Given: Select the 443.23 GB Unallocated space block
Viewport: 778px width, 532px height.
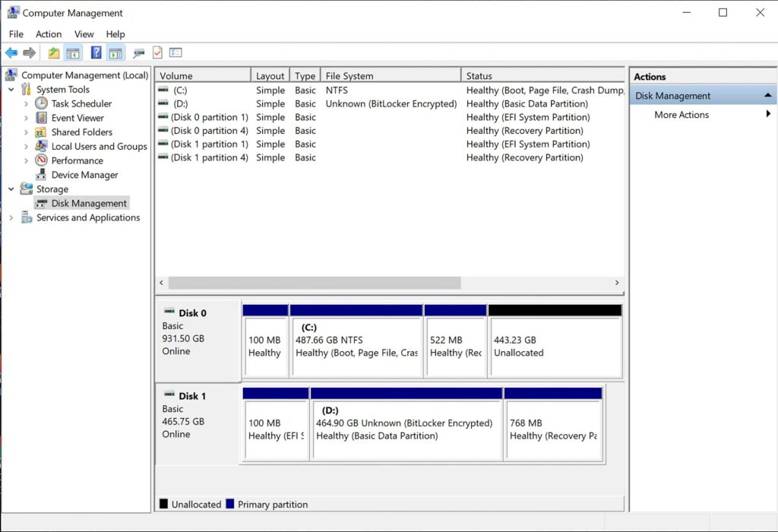Looking at the screenshot, I should click(x=555, y=341).
